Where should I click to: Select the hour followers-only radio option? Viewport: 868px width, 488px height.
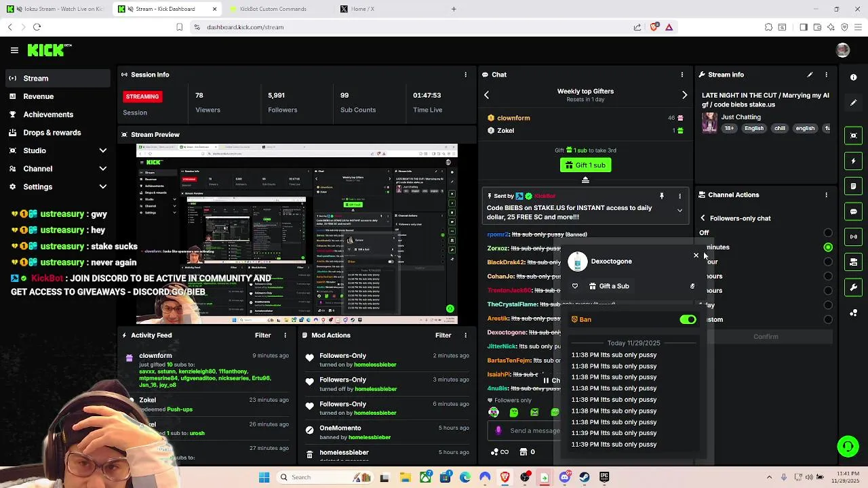tap(828, 262)
